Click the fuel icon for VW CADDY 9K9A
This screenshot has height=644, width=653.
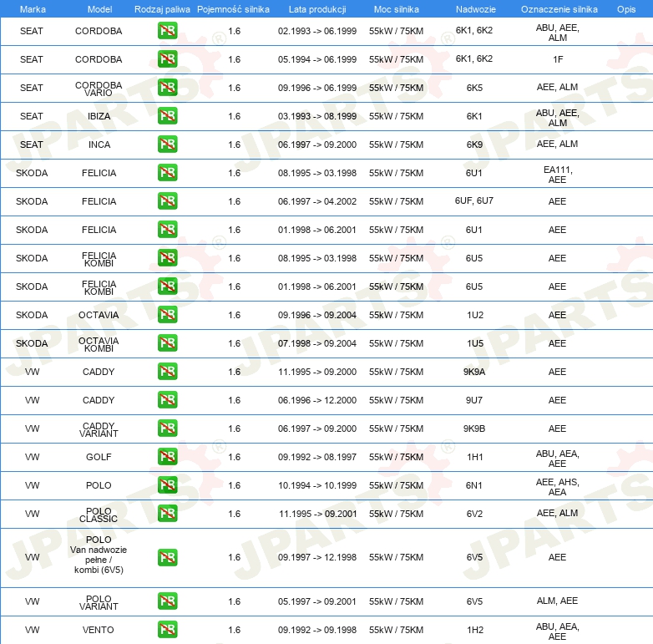(167, 371)
